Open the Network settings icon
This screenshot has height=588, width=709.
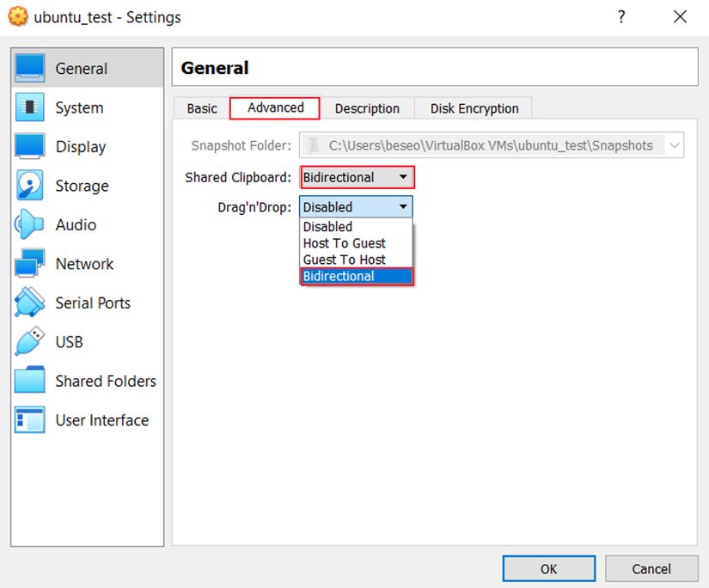pos(30,264)
